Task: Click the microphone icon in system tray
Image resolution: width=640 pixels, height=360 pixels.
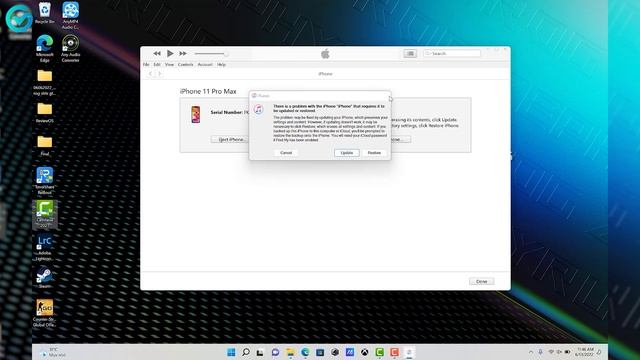Action: click(x=540, y=352)
